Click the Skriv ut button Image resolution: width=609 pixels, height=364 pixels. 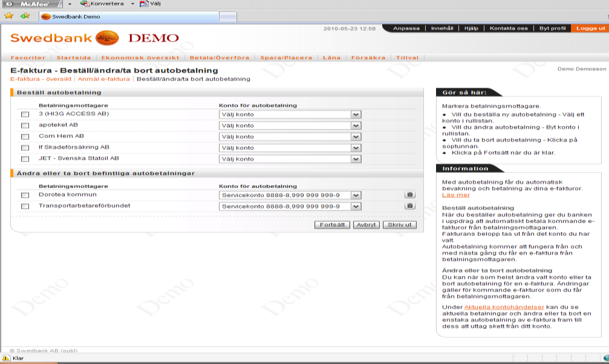[400, 225]
